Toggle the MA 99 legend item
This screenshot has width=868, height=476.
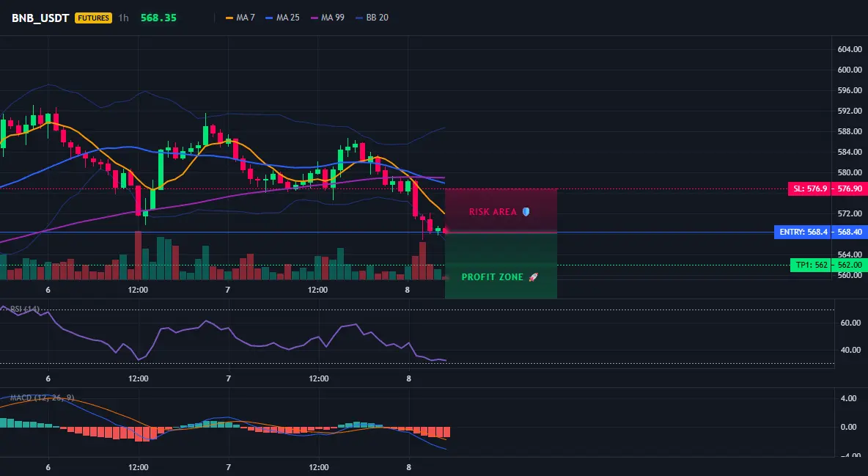point(327,18)
